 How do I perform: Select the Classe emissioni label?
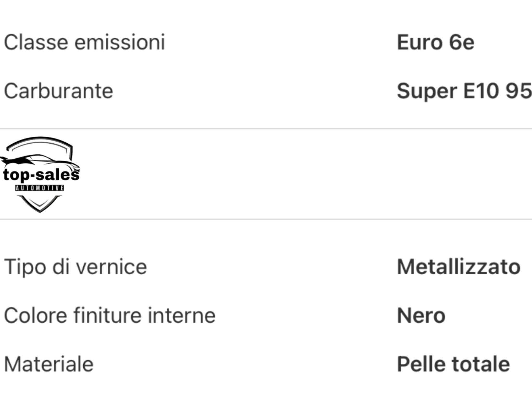click(x=84, y=42)
